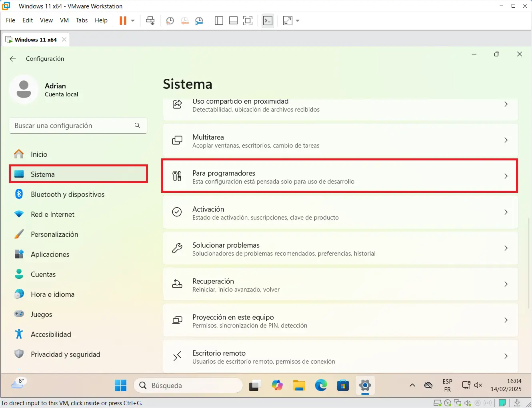
Task: Open the Tabs menu
Action: click(x=82, y=20)
